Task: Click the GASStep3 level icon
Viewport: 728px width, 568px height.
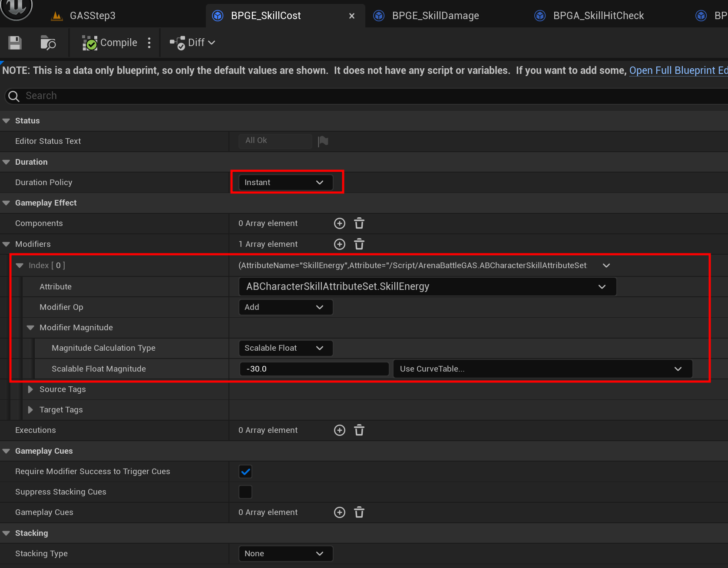Action: click(57, 16)
